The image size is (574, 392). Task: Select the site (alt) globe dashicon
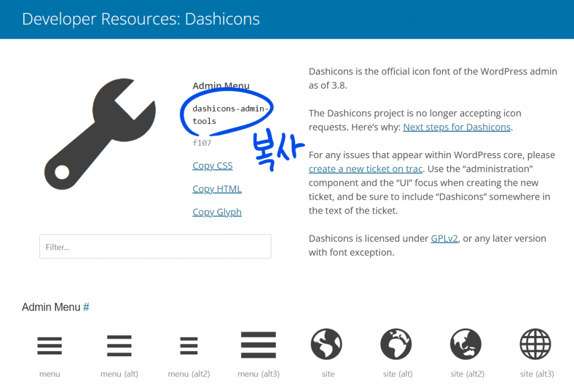pyautogui.click(x=396, y=344)
